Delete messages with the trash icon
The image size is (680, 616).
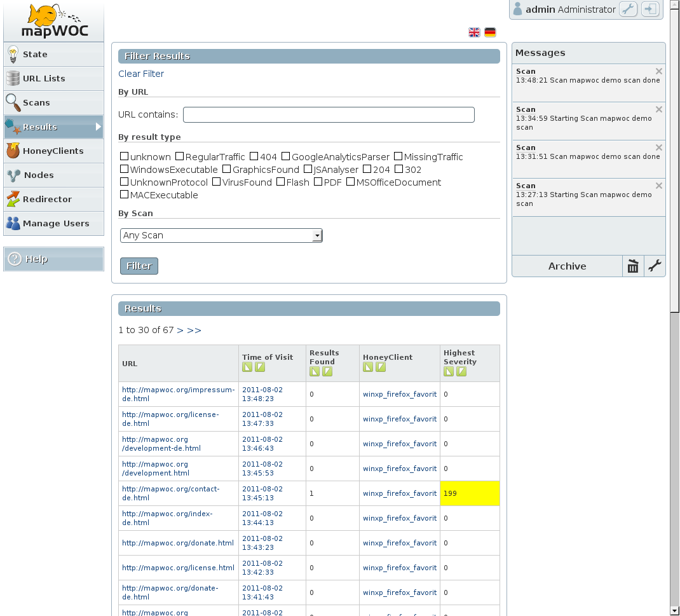click(x=633, y=266)
